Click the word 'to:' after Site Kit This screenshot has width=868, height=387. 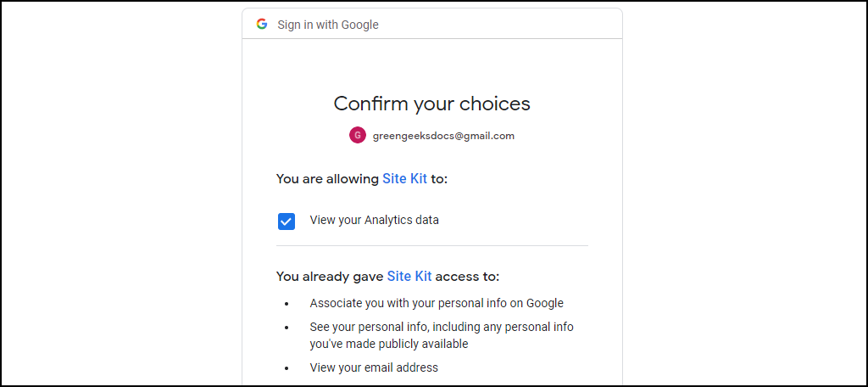(x=439, y=179)
